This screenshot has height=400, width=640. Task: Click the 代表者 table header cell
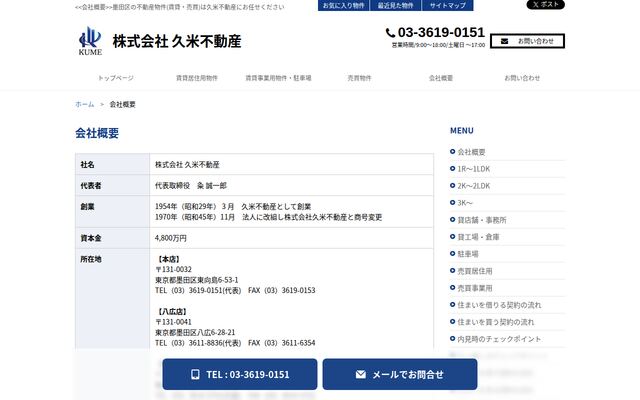tap(112, 185)
